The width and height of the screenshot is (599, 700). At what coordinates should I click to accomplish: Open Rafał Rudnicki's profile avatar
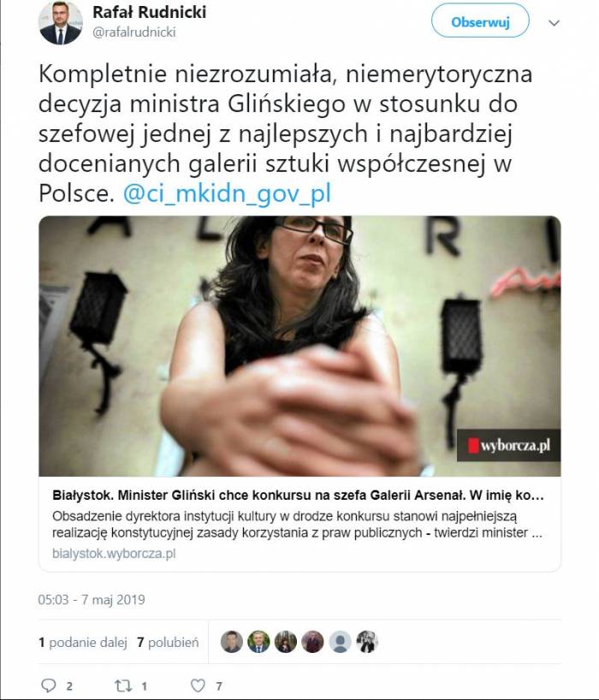pyautogui.click(x=60, y=23)
